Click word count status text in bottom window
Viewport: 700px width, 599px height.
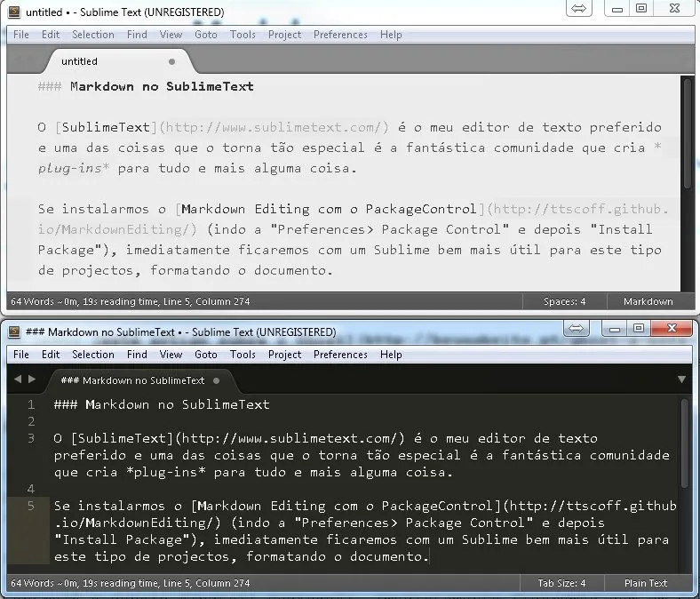(131, 583)
